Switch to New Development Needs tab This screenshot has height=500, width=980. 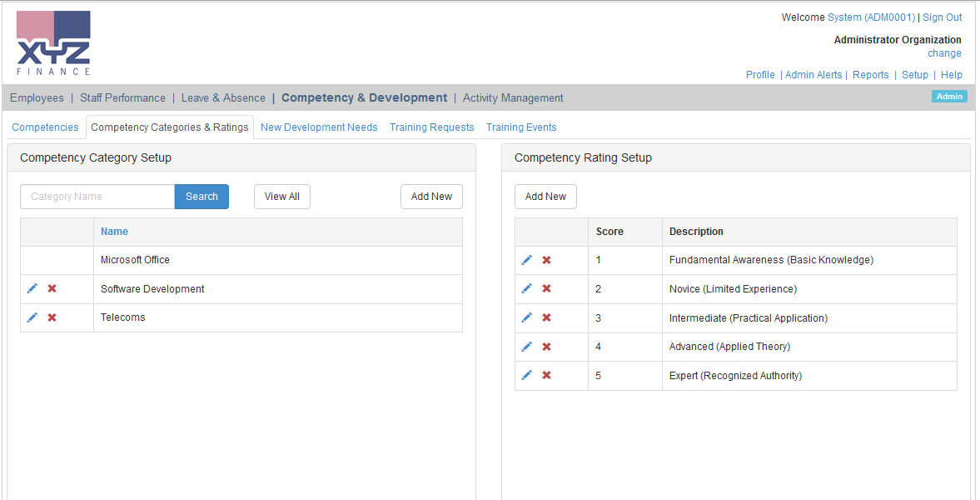click(319, 127)
